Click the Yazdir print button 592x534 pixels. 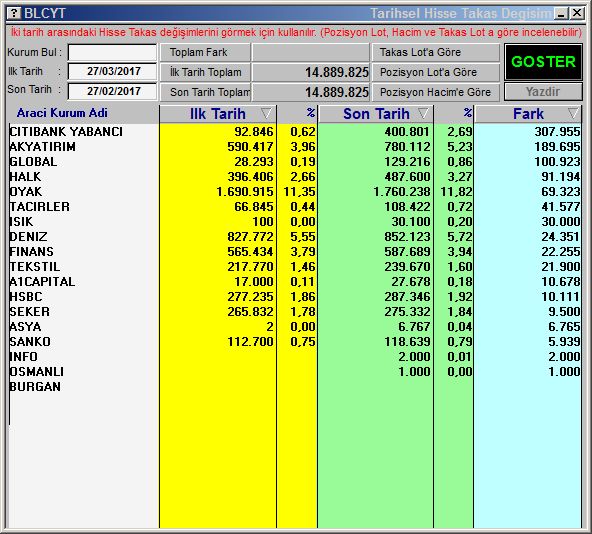tap(543, 92)
